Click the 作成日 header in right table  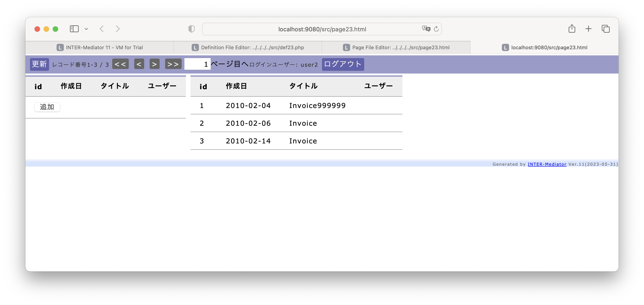click(236, 86)
